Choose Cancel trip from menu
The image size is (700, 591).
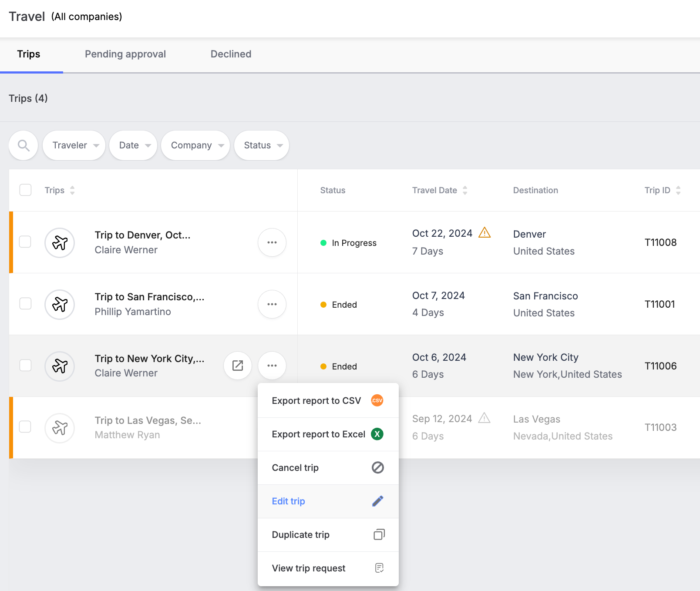[x=328, y=468]
